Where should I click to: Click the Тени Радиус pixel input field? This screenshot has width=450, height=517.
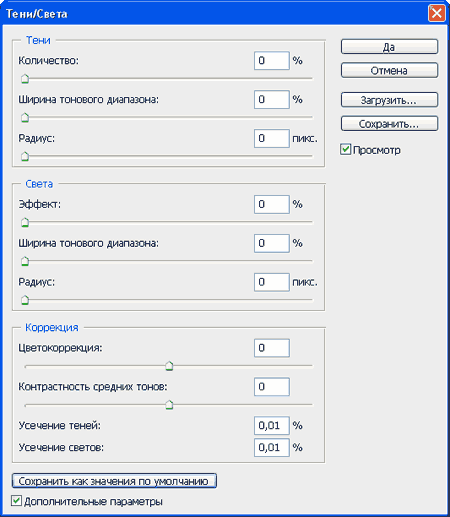click(272, 138)
